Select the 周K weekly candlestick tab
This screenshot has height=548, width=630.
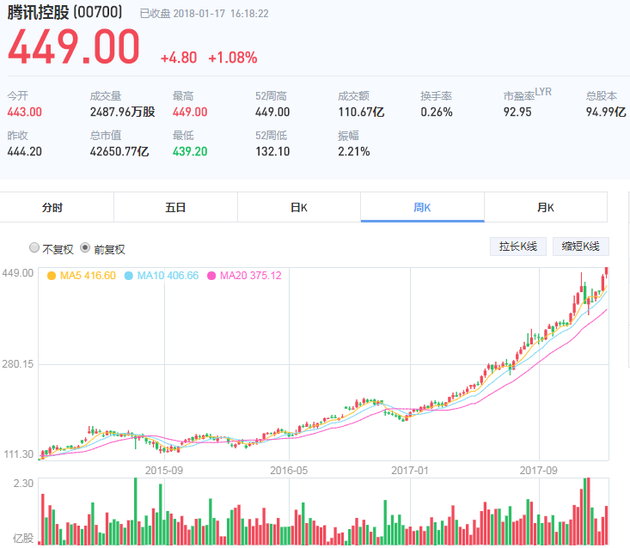tap(422, 207)
